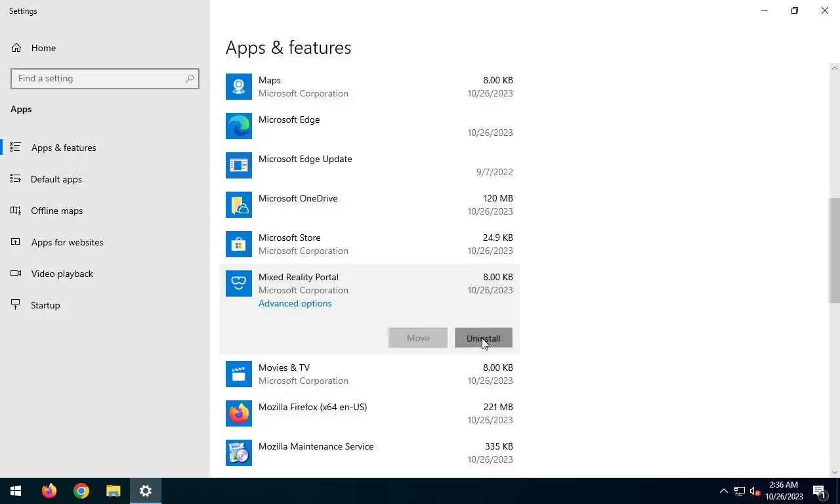
Task: Click the Home icon in sidebar
Action: [x=16, y=48]
